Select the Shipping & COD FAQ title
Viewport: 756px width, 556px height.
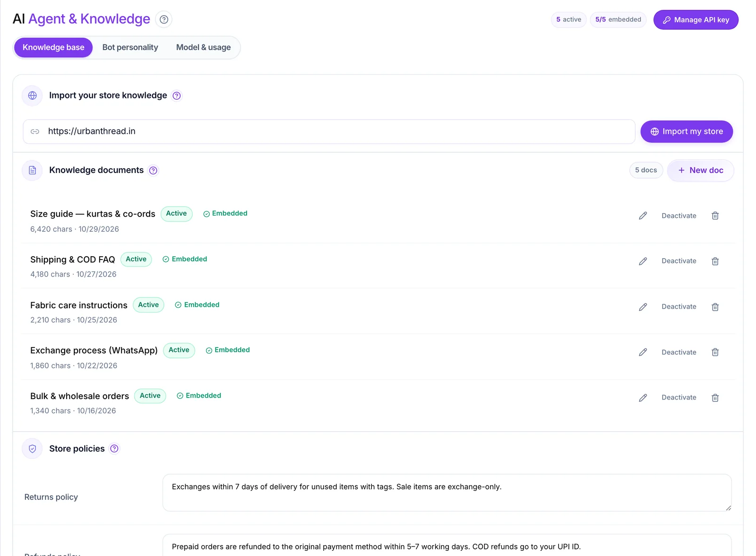pyautogui.click(x=73, y=260)
